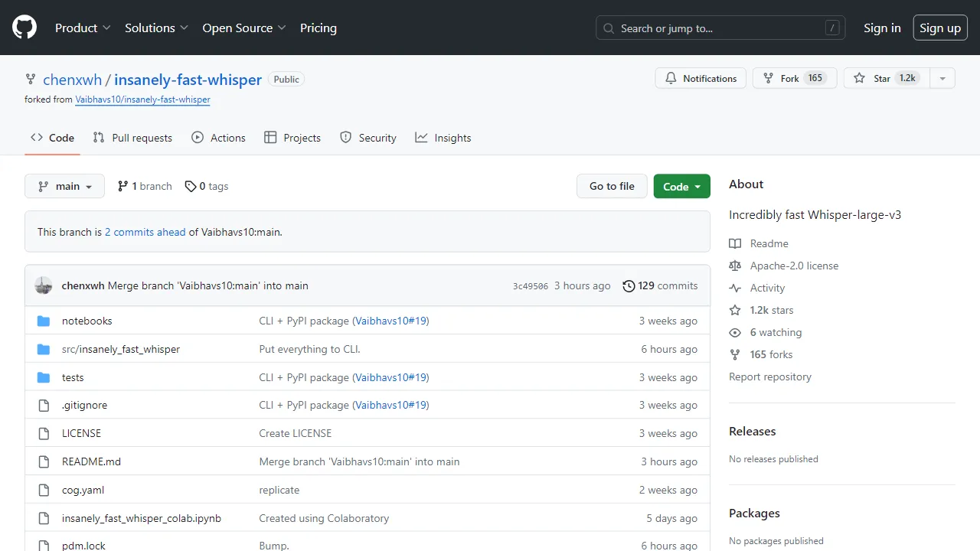Viewport: 980px width, 551px height.
Task: Click Vaibhavs10#19 link in notebooks row
Action: tap(390, 321)
